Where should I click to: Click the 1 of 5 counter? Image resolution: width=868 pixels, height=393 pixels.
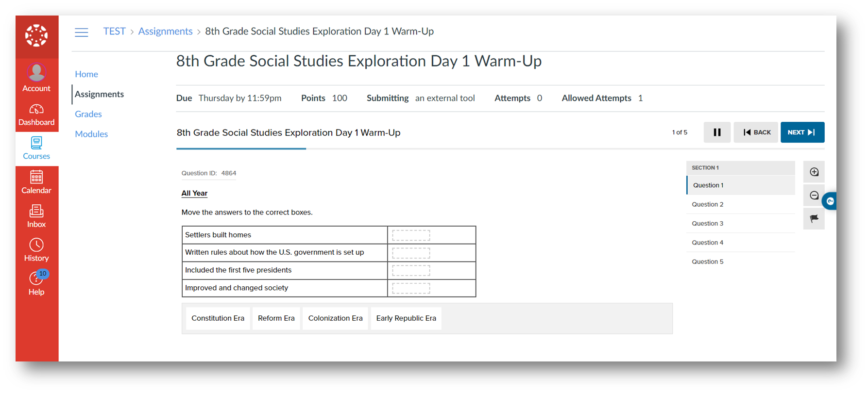click(x=680, y=132)
